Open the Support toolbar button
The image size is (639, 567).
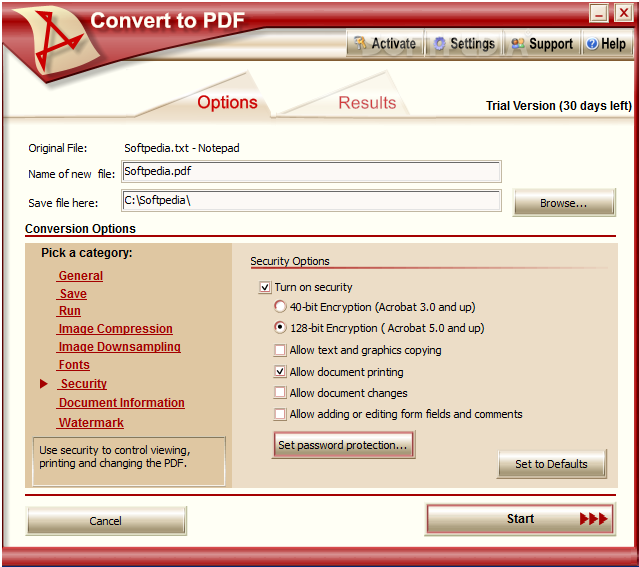click(542, 43)
